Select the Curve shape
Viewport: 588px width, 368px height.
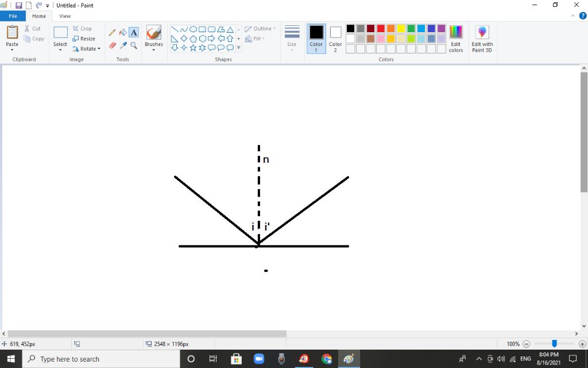coord(184,29)
